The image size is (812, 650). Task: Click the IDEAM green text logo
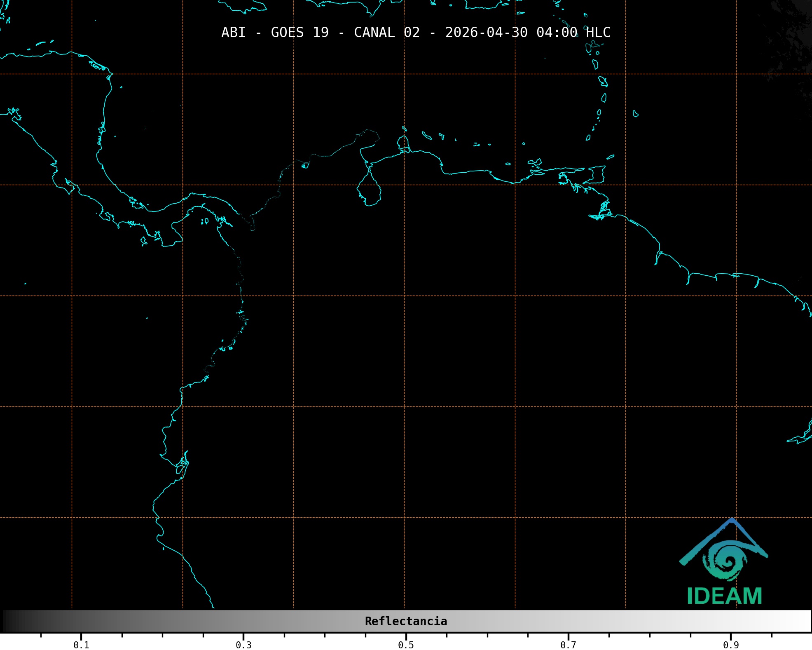pyautogui.click(x=724, y=596)
